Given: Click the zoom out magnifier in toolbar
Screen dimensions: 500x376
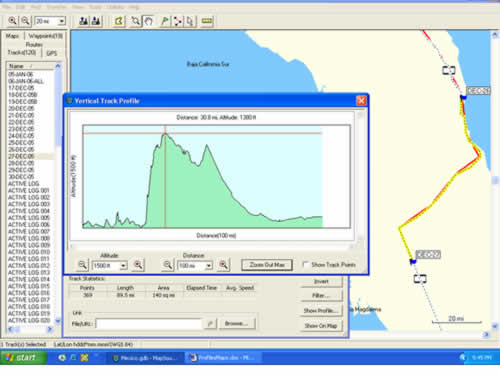Looking at the screenshot, I should coord(26,21).
